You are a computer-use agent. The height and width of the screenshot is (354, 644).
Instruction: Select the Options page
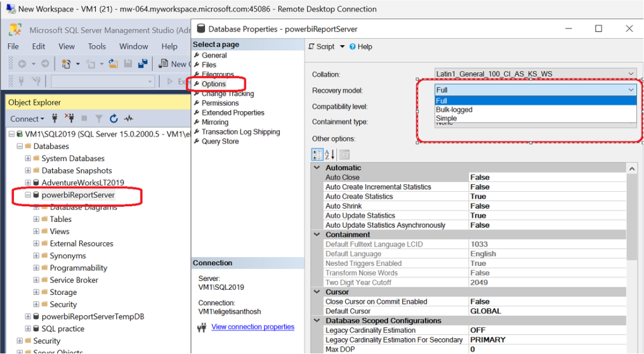tap(214, 84)
